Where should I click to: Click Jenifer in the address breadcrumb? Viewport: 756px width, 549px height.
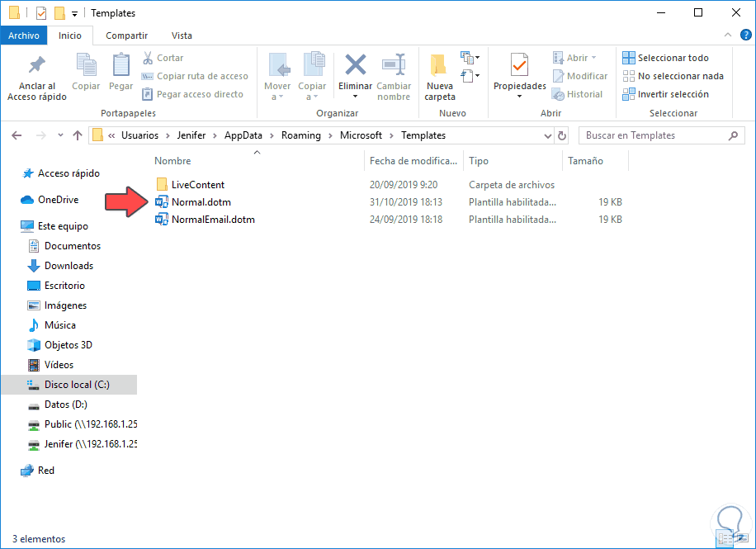[191, 135]
